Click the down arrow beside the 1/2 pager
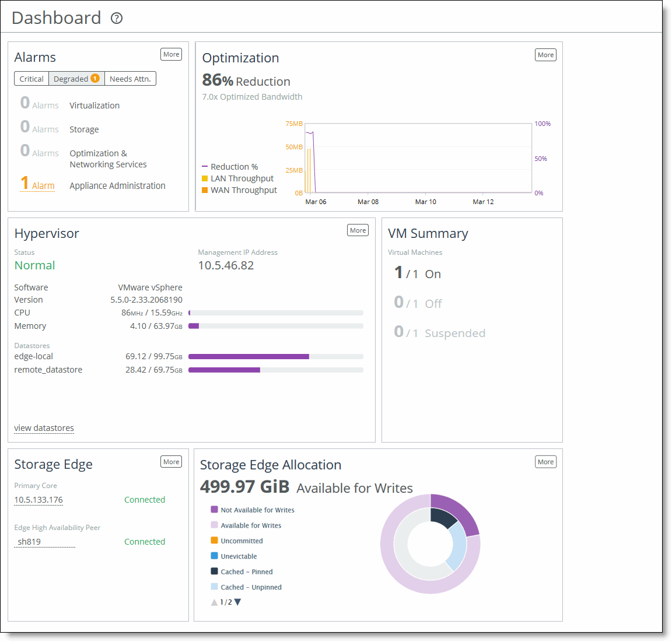 [237, 602]
